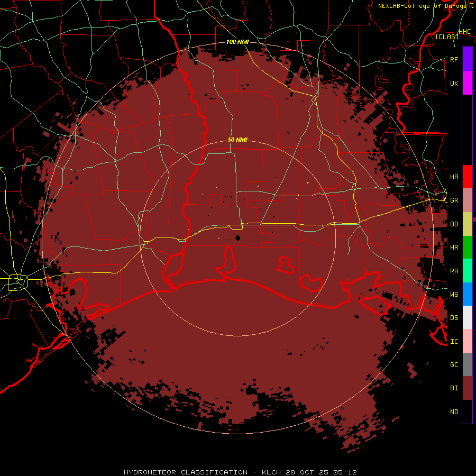The image size is (476, 476).
Task: Click the DS legend label
Action: pyautogui.click(x=454, y=318)
